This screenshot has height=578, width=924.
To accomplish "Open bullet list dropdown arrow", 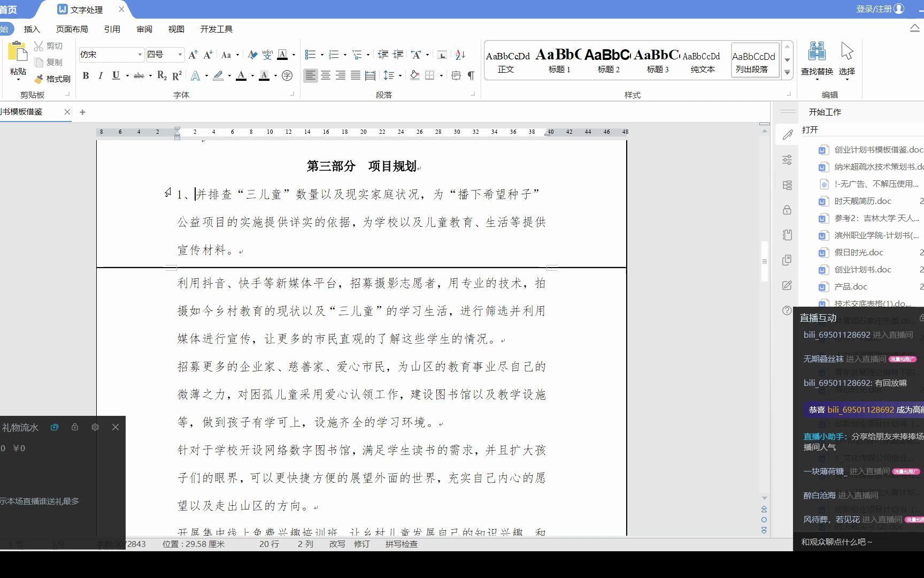I will click(x=322, y=55).
